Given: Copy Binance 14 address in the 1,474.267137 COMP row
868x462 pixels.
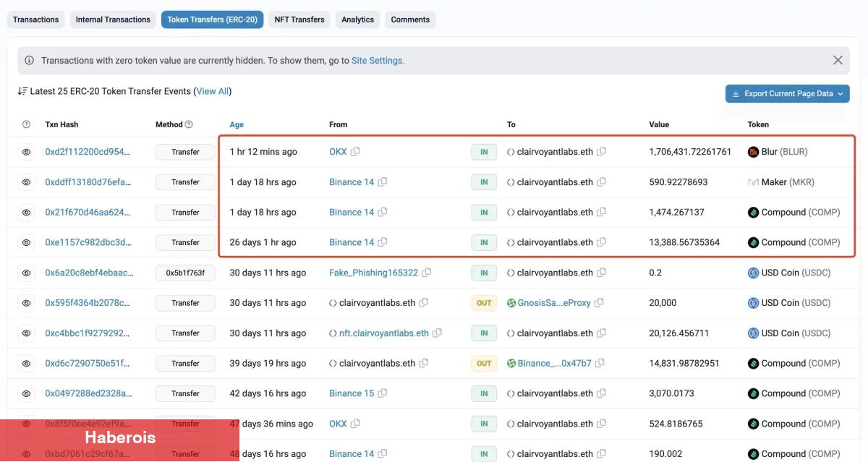Looking at the screenshot, I should pos(383,213).
